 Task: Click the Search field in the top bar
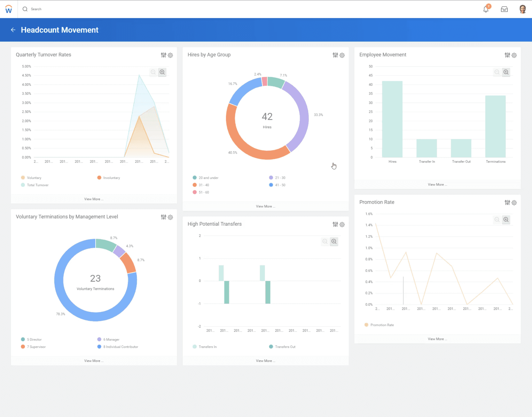[x=36, y=9]
